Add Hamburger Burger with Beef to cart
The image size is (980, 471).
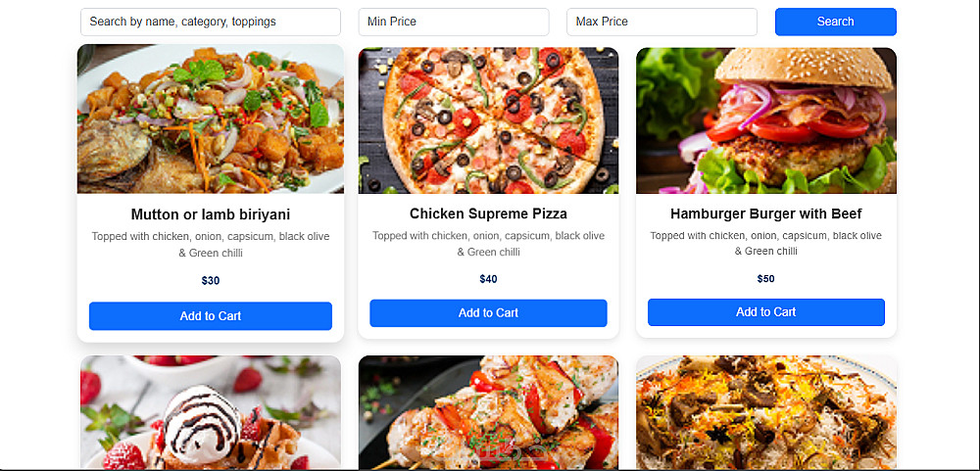(766, 312)
